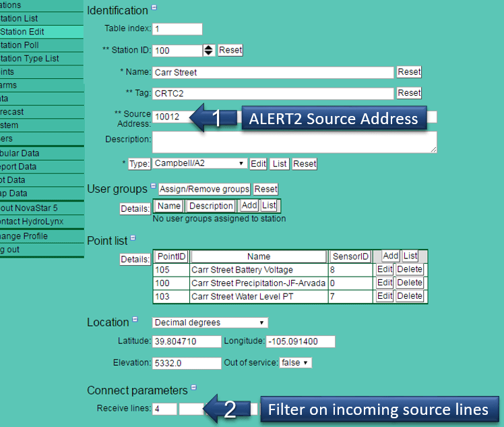Image resolution: width=504 pixels, height=427 pixels.
Task: Open the Decimal degrees format dropdown
Action: point(210,322)
